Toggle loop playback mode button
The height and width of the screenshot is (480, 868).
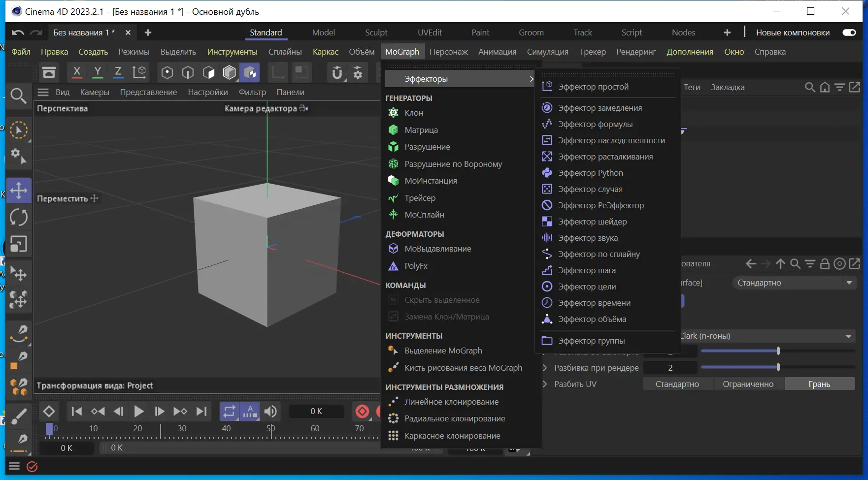[229, 411]
